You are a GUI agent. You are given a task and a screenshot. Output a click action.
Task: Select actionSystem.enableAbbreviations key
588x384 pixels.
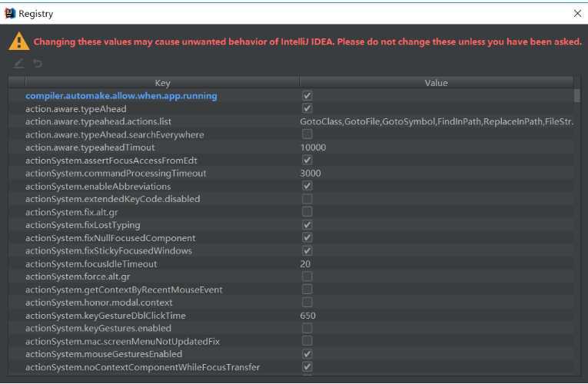point(98,187)
